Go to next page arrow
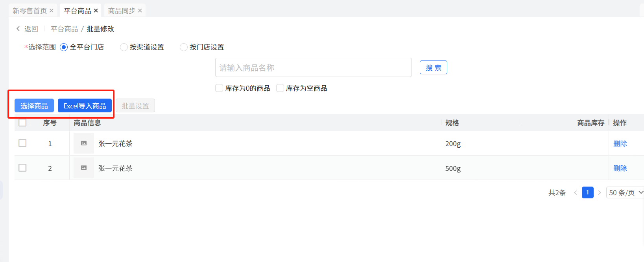The width and height of the screenshot is (644, 262). click(599, 192)
